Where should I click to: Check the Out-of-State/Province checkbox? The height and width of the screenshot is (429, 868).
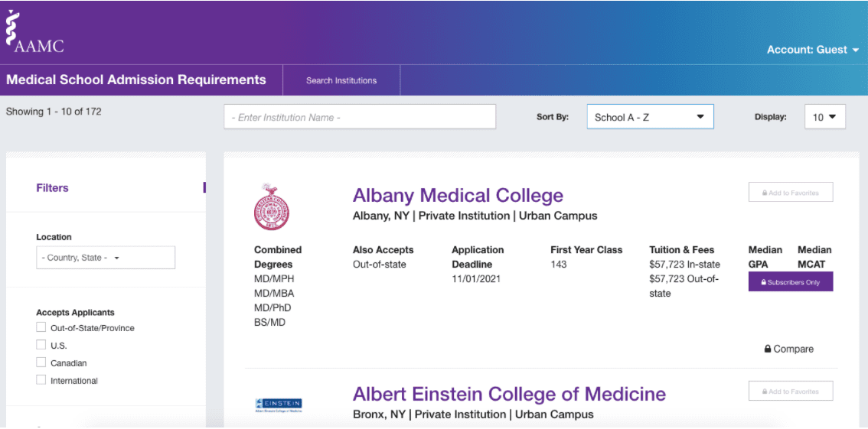click(41, 327)
